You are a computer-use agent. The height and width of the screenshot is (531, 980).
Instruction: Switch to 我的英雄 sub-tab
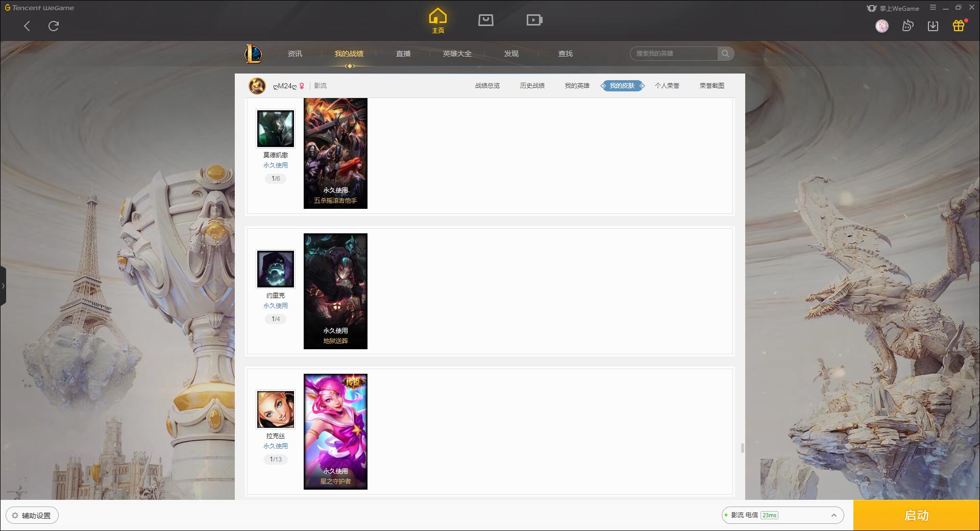click(577, 86)
